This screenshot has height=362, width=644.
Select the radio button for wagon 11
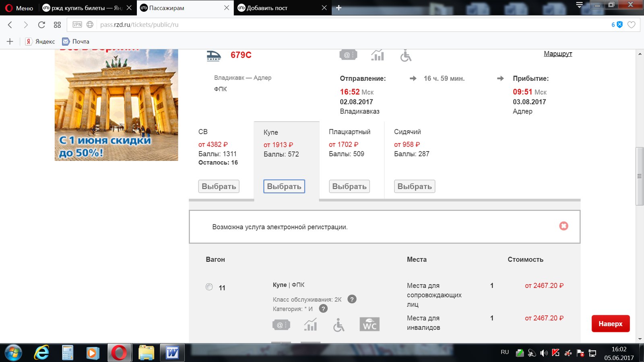[x=209, y=287]
